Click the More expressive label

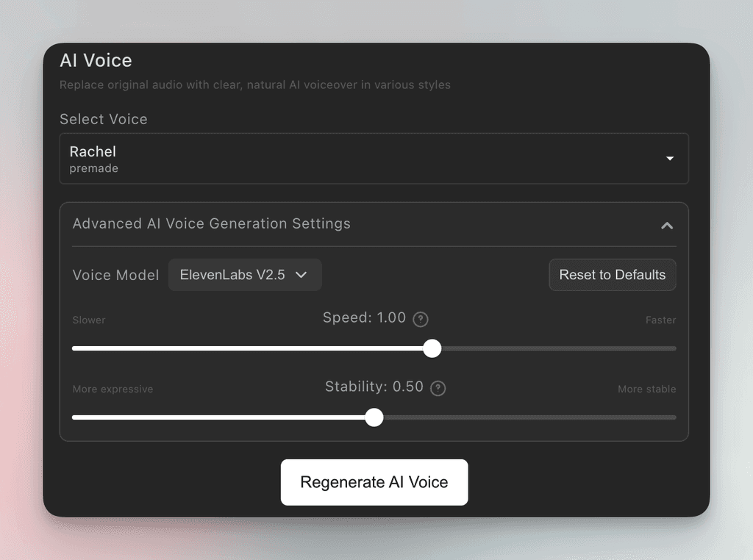(x=113, y=390)
